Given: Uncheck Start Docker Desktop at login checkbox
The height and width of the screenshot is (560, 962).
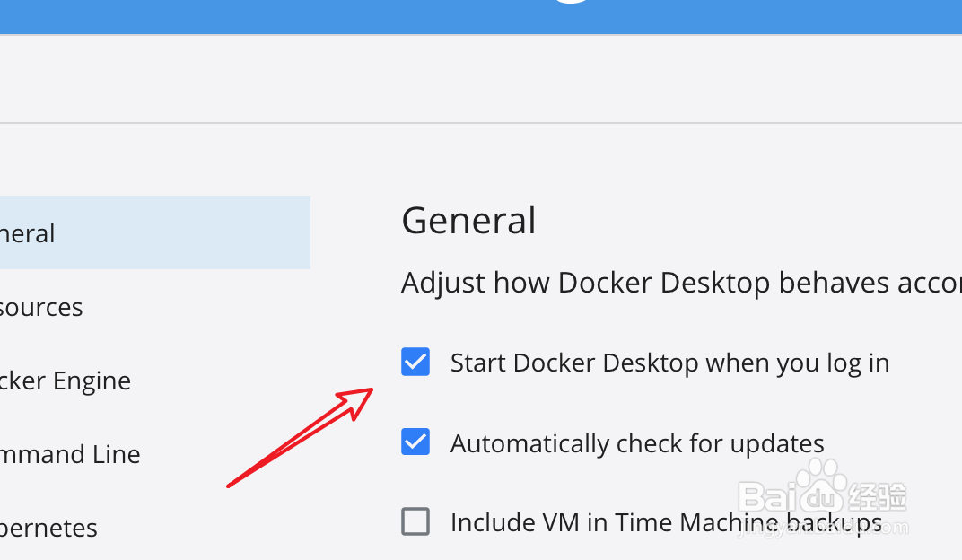Looking at the screenshot, I should [415, 362].
